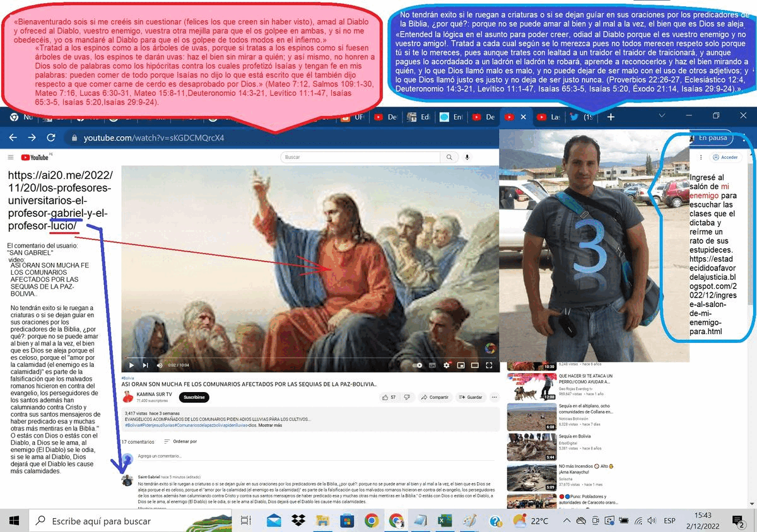757x532 pixels.
Task: Switch to the 'Edi' browser tab
Action: coord(418,117)
